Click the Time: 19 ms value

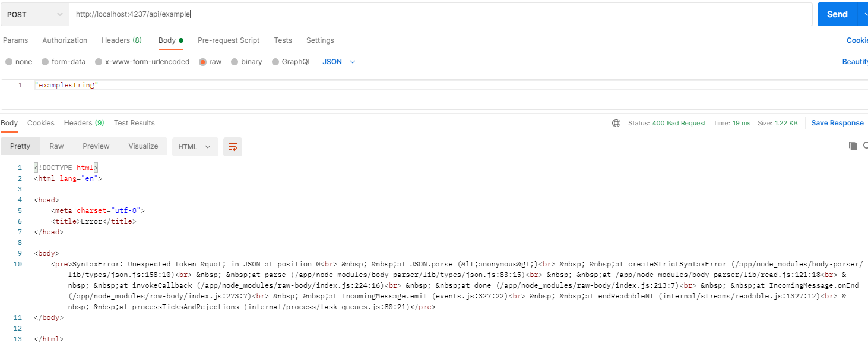coord(731,123)
